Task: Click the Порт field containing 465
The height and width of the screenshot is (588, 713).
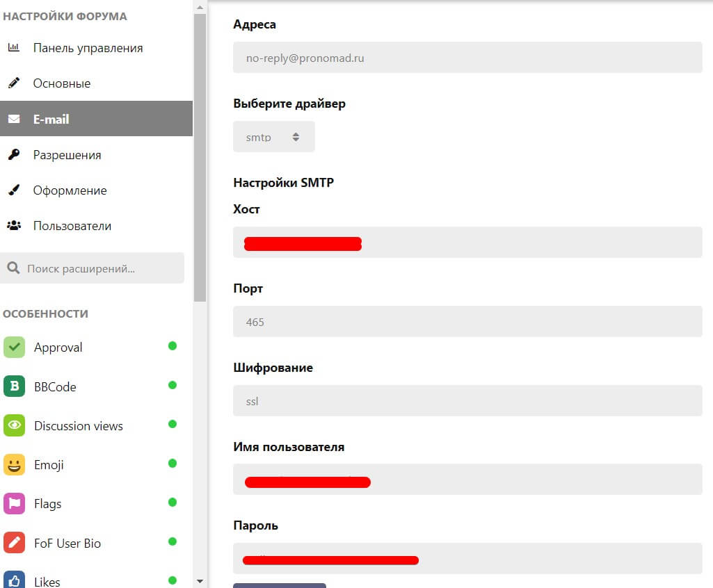Action: [x=467, y=322]
